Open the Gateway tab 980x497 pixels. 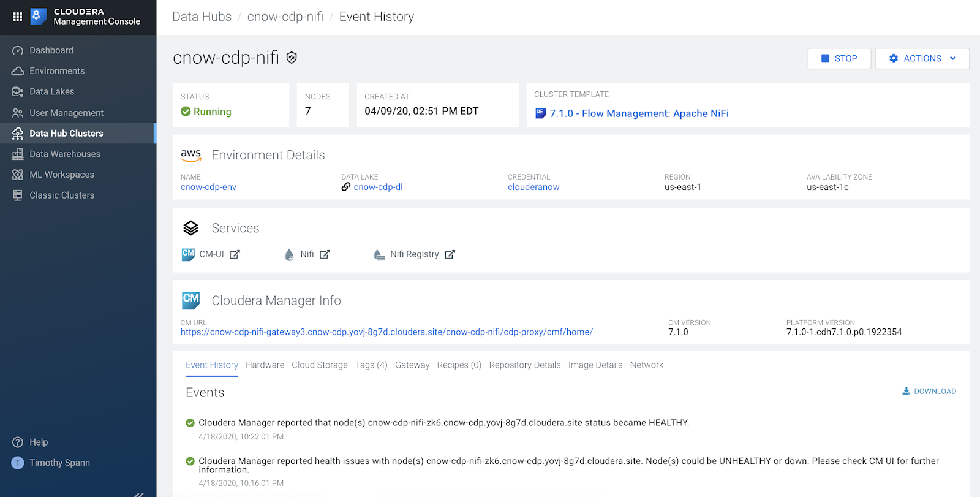coord(412,365)
